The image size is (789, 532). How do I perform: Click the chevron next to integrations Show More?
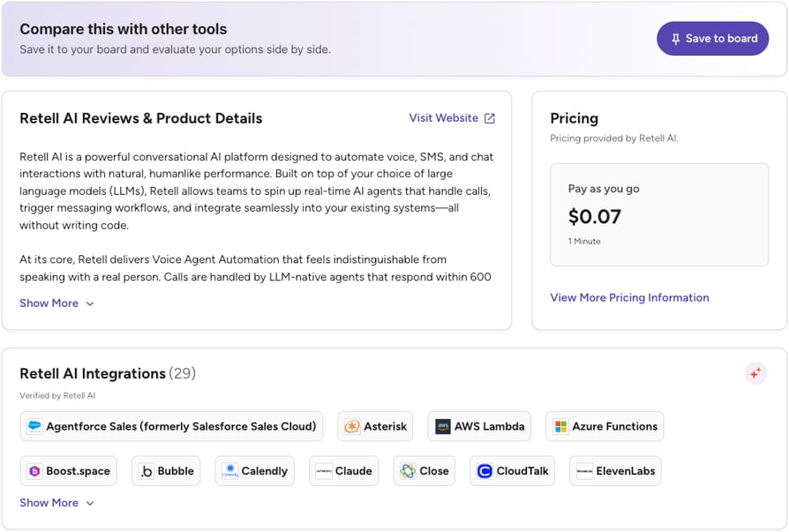tap(89, 504)
